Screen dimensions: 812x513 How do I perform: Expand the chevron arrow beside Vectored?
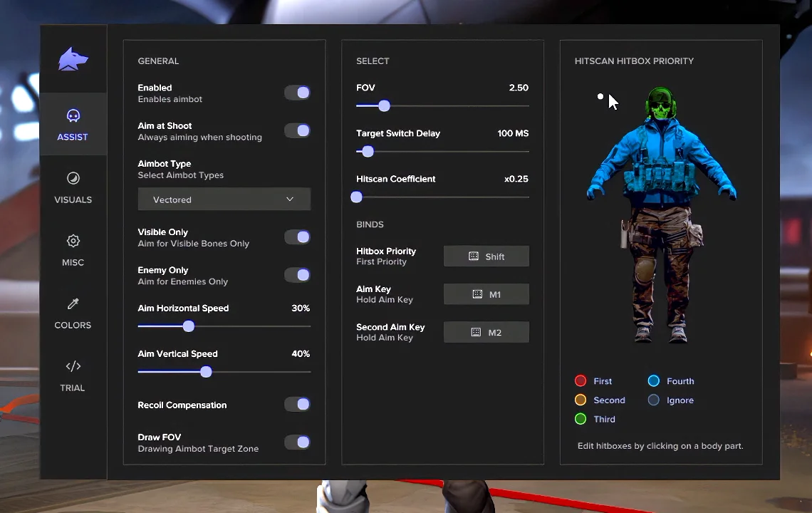[290, 199]
